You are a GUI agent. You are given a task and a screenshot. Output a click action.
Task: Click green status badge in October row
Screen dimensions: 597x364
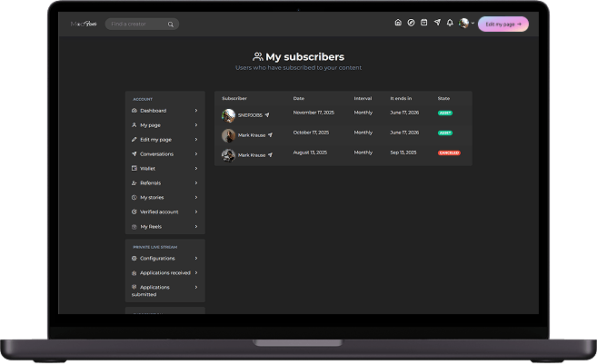(445, 133)
